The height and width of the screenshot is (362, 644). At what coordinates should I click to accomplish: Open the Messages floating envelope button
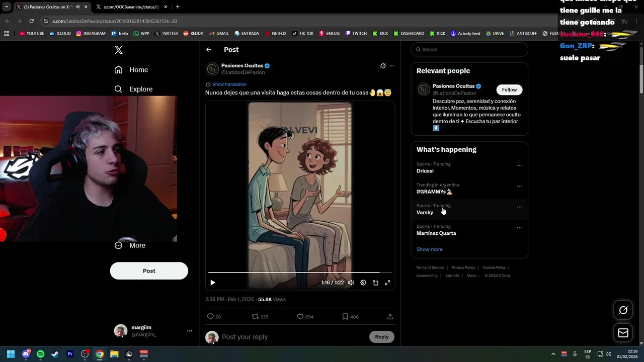click(623, 333)
